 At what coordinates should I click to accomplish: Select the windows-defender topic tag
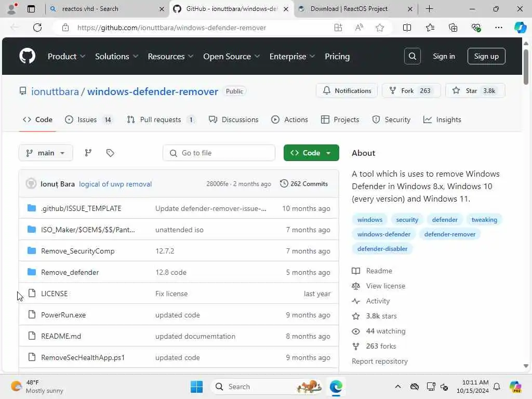[384, 234]
